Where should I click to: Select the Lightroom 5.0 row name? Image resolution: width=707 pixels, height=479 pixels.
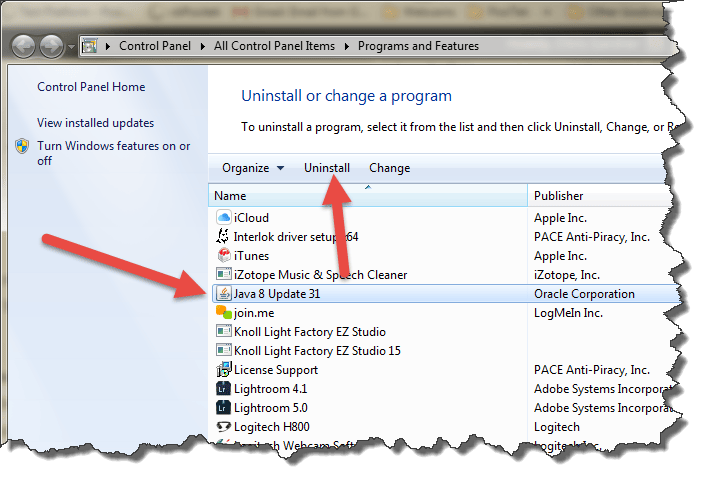coord(271,408)
